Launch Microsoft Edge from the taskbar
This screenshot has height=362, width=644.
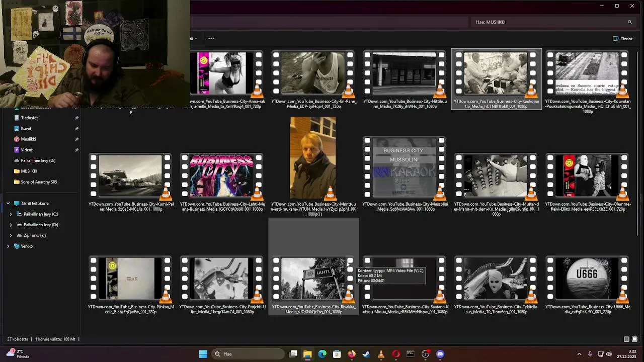[322, 354]
